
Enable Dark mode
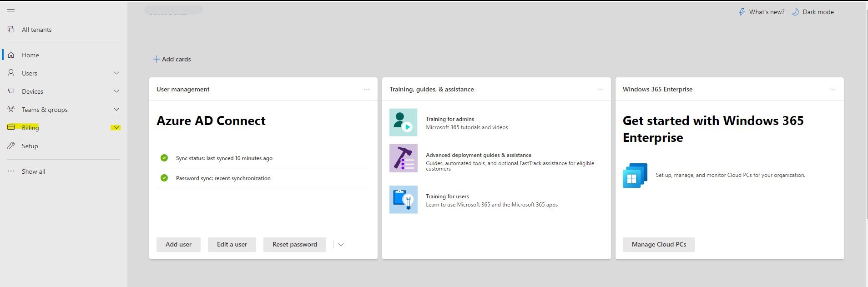click(x=818, y=12)
